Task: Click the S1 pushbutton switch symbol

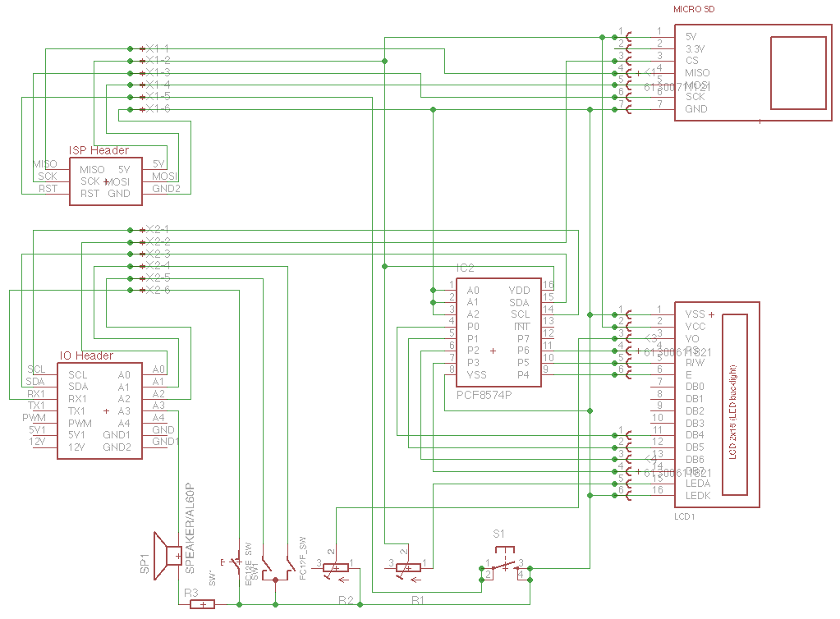Action: click(505, 563)
